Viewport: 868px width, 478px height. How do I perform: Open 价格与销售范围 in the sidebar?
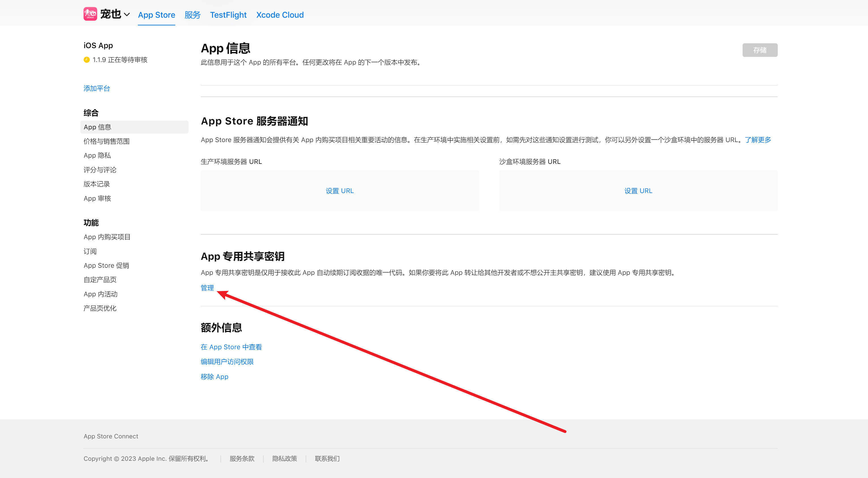click(x=106, y=142)
